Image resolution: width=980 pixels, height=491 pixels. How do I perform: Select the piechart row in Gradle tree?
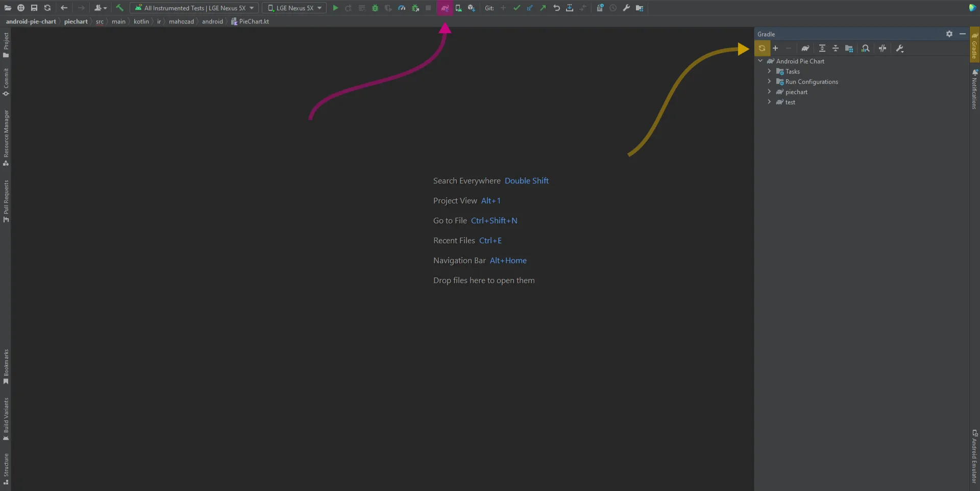(863, 91)
